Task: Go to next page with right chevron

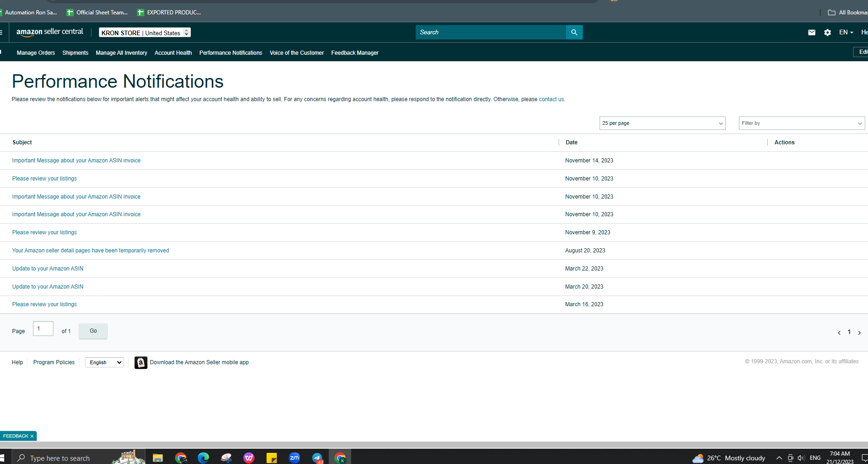Action: point(859,333)
